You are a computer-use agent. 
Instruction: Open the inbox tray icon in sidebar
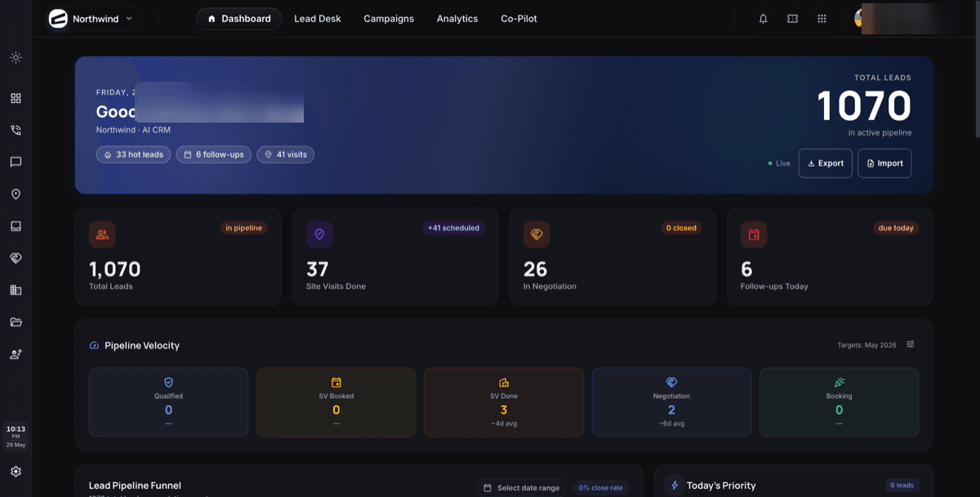click(x=16, y=226)
